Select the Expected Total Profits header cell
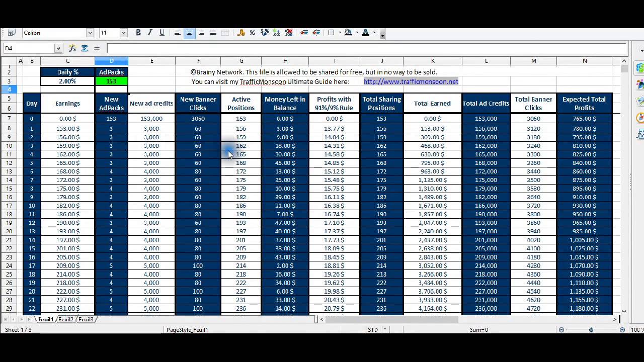The height and width of the screenshot is (362, 644). click(585, 104)
